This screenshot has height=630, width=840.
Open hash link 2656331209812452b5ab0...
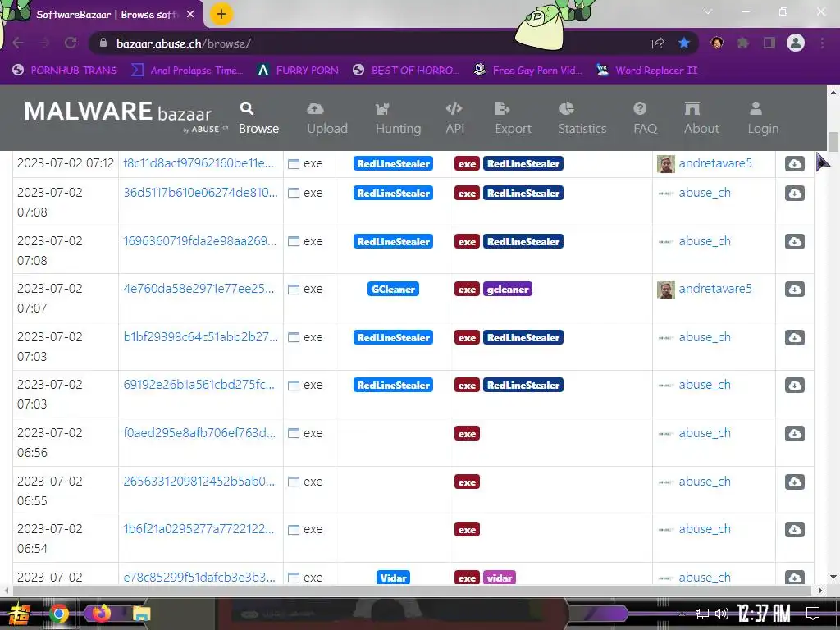point(199,481)
